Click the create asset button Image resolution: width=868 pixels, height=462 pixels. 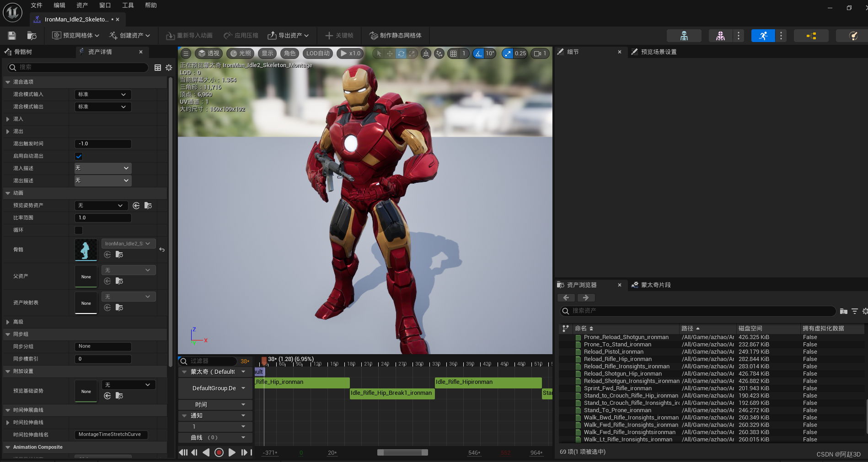(x=130, y=36)
